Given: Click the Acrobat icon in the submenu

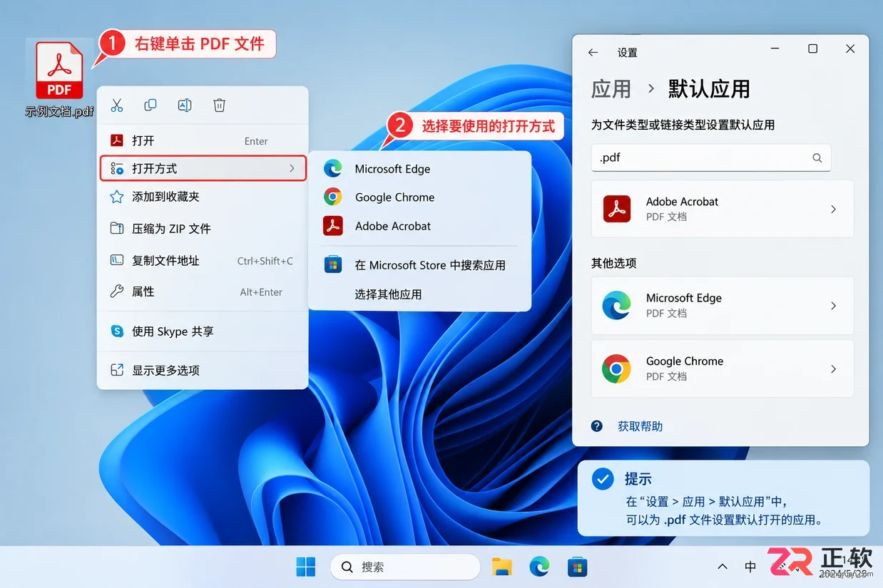Looking at the screenshot, I should coord(332,226).
